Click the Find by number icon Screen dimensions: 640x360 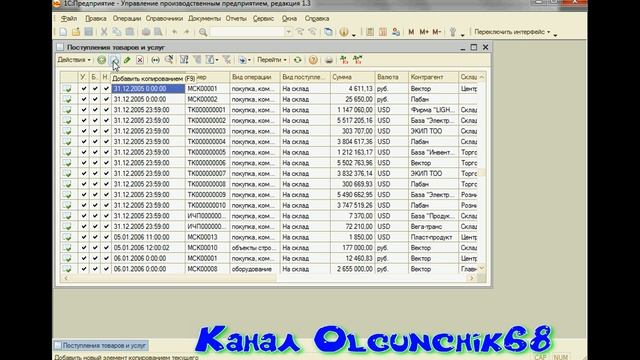(x=169, y=60)
